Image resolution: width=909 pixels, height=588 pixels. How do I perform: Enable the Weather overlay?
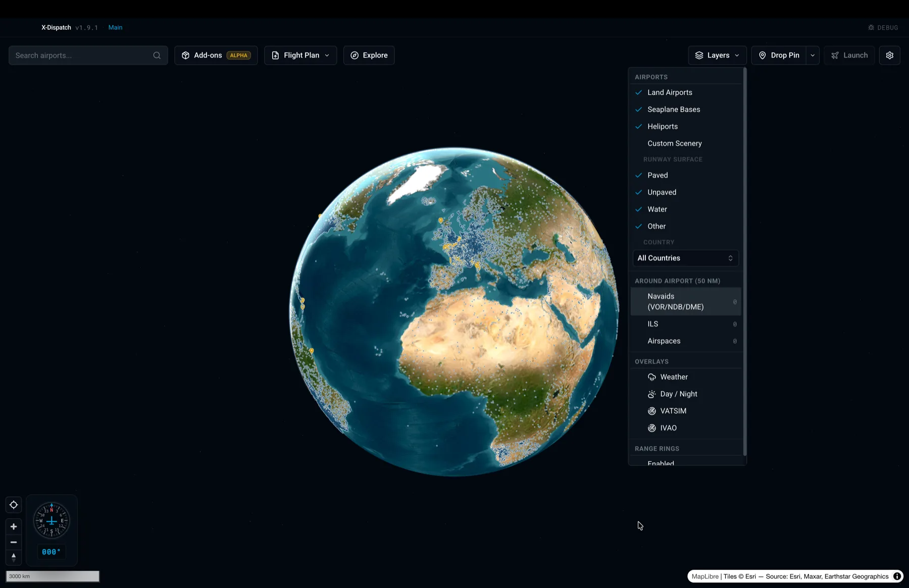pos(686,377)
